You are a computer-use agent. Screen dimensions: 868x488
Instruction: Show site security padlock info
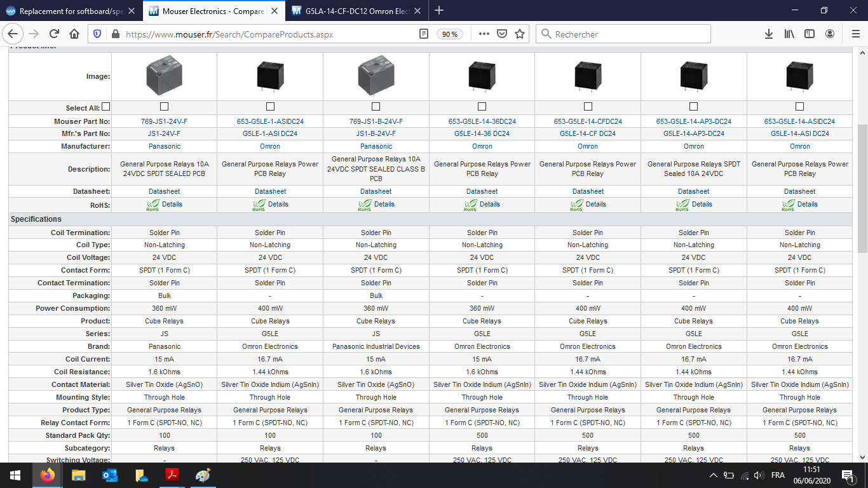pyautogui.click(x=115, y=34)
